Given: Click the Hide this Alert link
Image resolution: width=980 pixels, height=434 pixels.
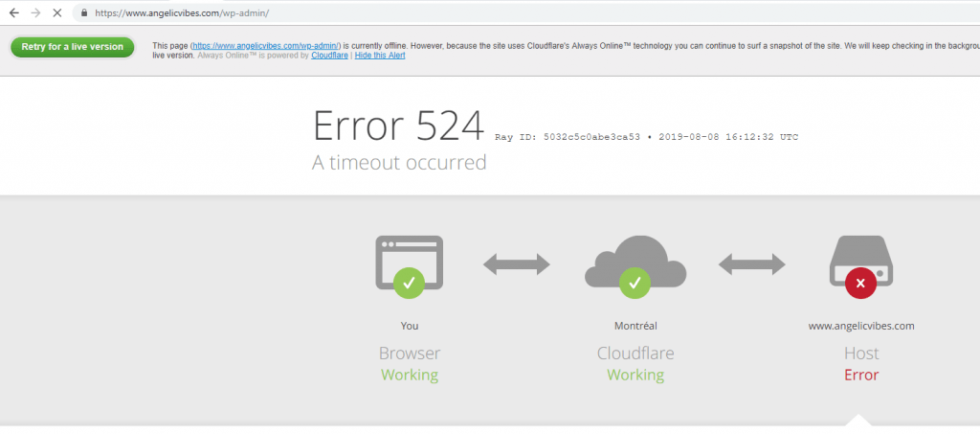Looking at the screenshot, I should click(x=380, y=55).
